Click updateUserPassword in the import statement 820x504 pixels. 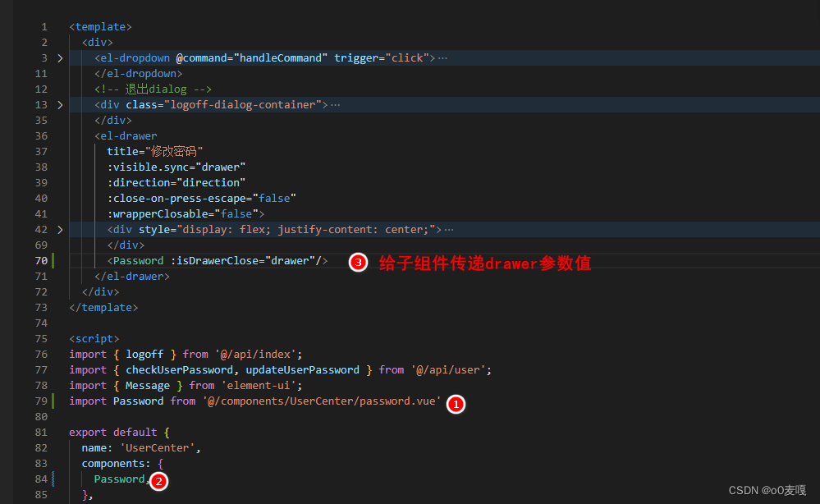tap(302, 369)
